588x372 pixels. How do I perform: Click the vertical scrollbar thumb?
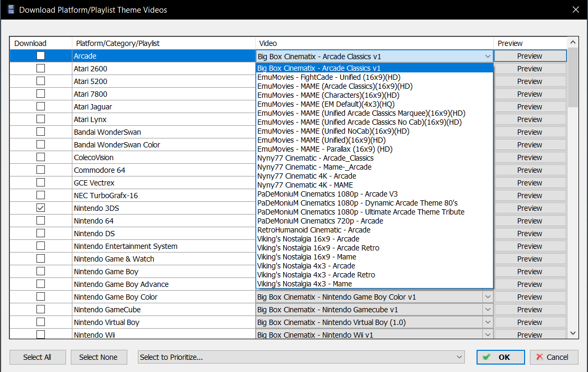point(573,77)
